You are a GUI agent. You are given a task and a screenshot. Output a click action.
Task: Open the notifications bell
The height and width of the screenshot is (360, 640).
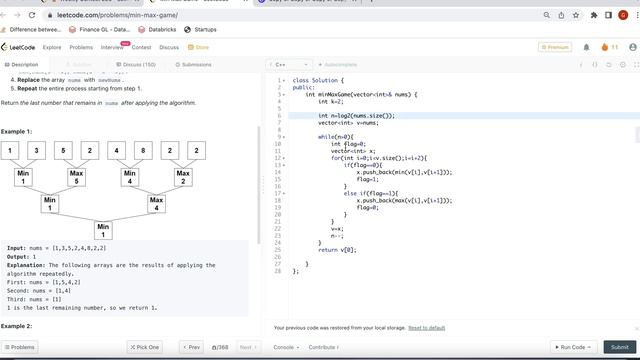(586, 47)
